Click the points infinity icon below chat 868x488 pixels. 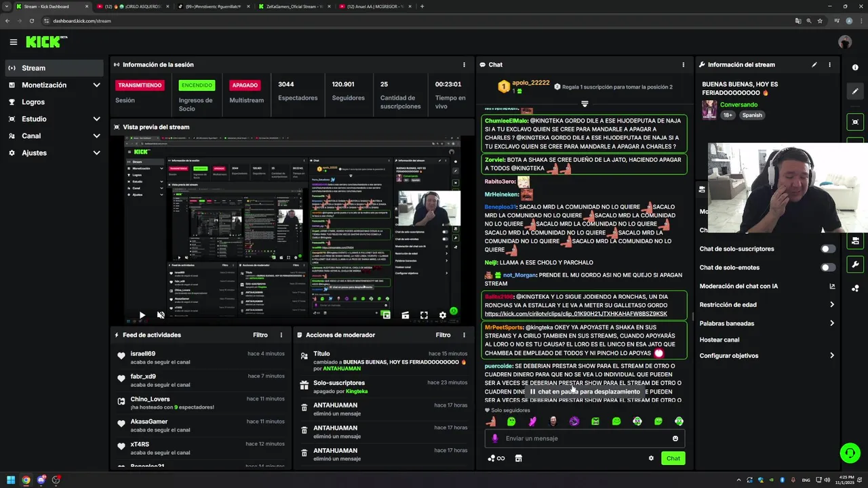pyautogui.click(x=496, y=458)
